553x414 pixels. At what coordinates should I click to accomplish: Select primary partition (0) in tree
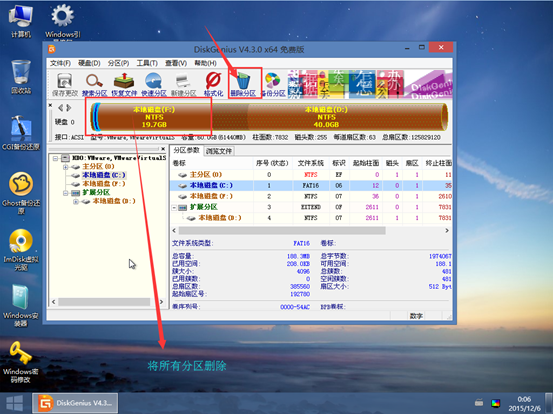tap(98, 166)
